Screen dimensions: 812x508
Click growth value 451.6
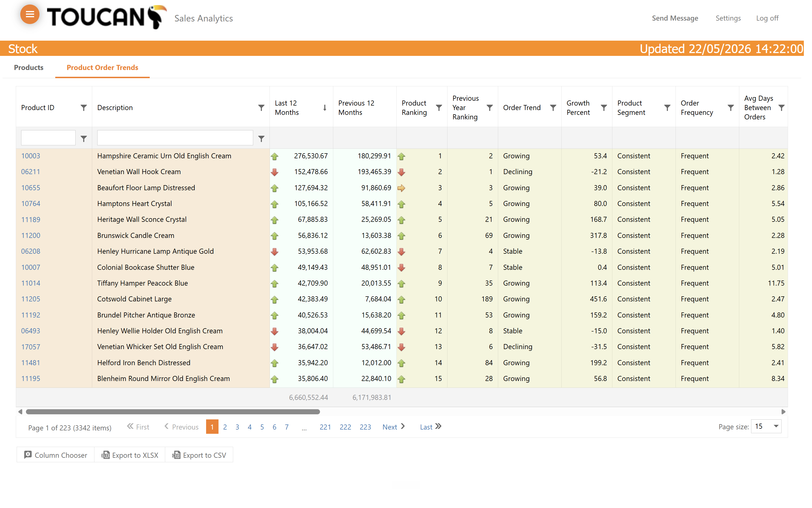tap(598, 299)
